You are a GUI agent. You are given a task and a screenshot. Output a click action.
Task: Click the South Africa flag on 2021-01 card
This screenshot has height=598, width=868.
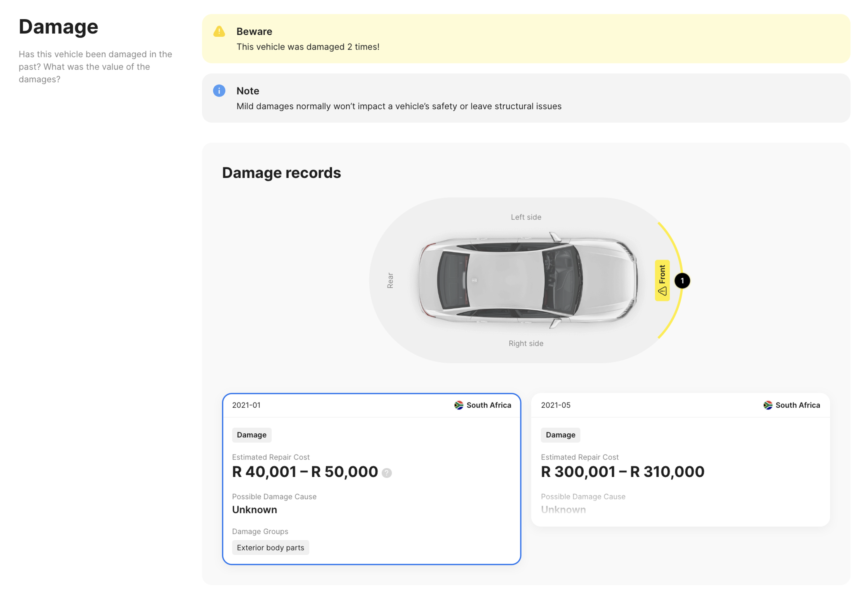click(459, 405)
